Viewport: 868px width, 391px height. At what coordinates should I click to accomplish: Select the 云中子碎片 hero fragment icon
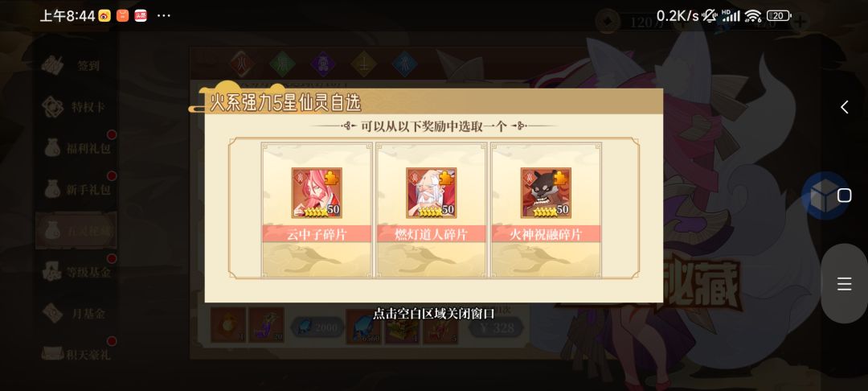317,193
